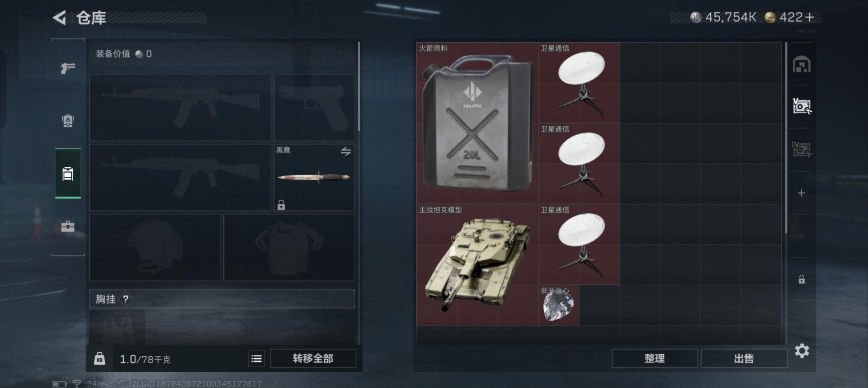This screenshot has width=868, height=388.
Task: Show help for 胸挂 question mark
Action: pyautogui.click(x=126, y=299)
